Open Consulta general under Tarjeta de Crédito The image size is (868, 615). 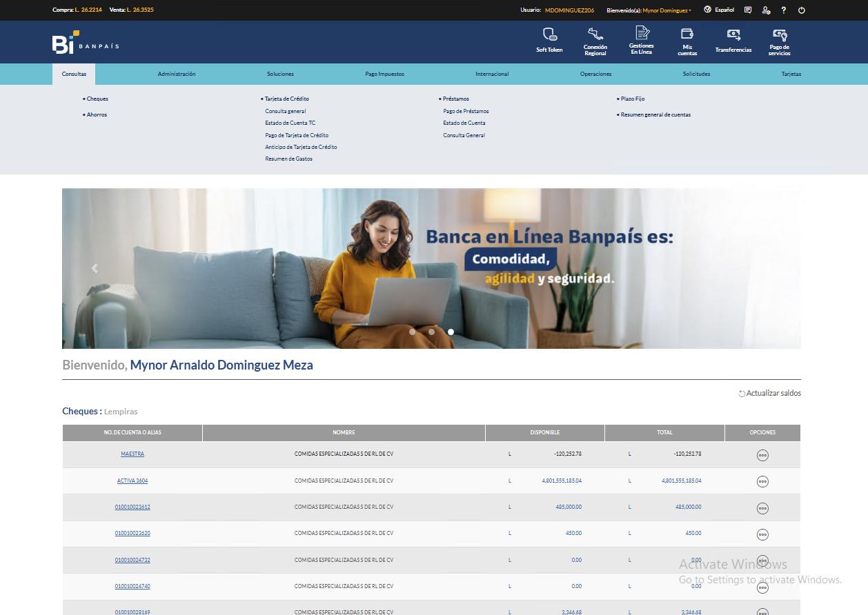286,111
